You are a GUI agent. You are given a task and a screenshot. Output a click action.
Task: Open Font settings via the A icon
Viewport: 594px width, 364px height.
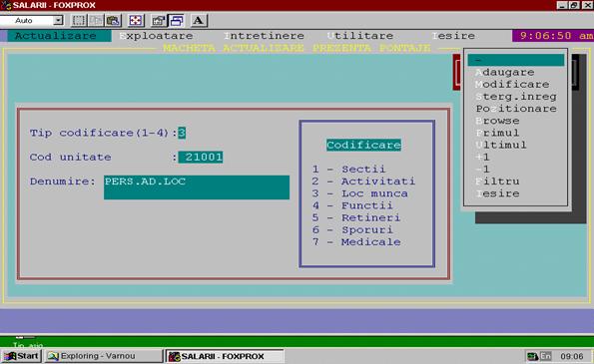pyautogui.click(x=199, y=20)
